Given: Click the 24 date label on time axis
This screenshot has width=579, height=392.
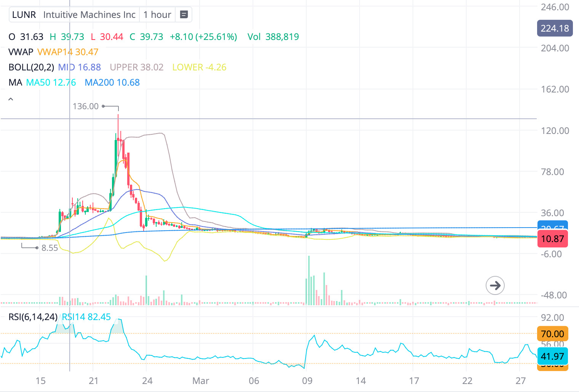Looking at the screenshot, I should pyautogui.click(x=147, y=381).
